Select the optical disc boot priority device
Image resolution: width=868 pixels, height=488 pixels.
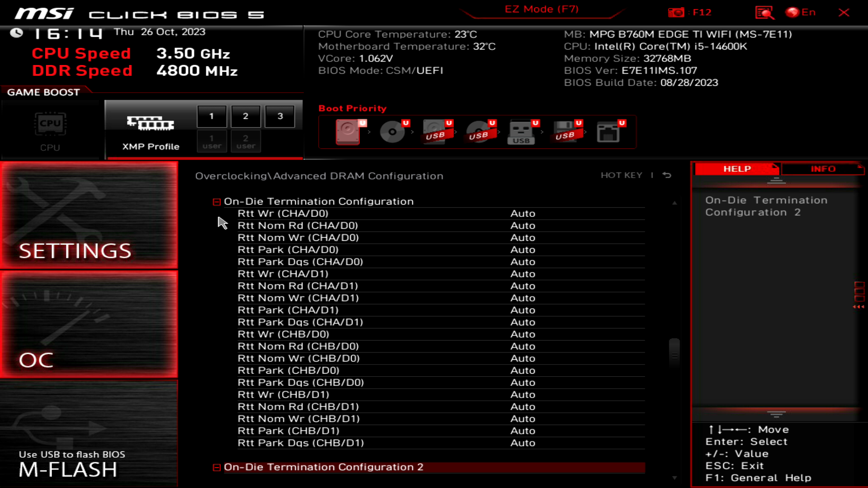[x=392, y=131]
